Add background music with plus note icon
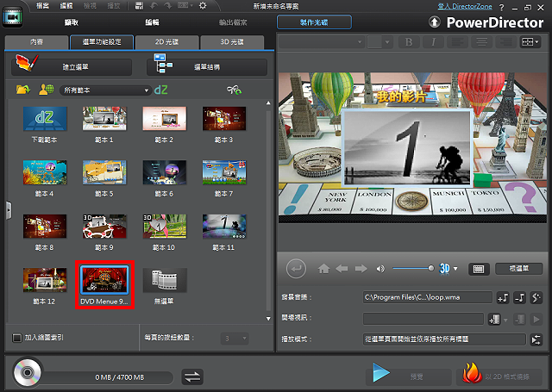Screen dimensions: 552x392 [503, 298]
